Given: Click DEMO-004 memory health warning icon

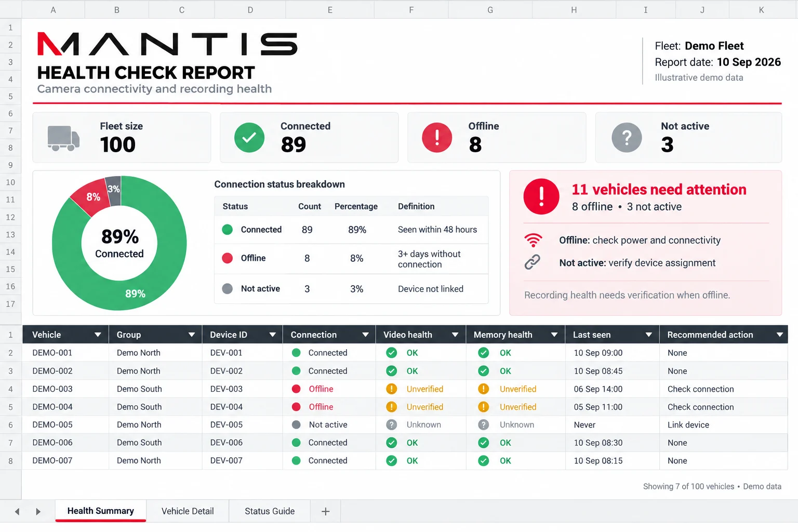Looking at the screenshot, I should (x=483, y=407).
